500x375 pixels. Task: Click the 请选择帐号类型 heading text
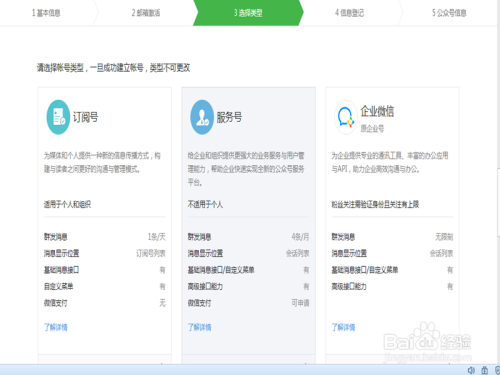pyautogui.click(x=114, y=68)
